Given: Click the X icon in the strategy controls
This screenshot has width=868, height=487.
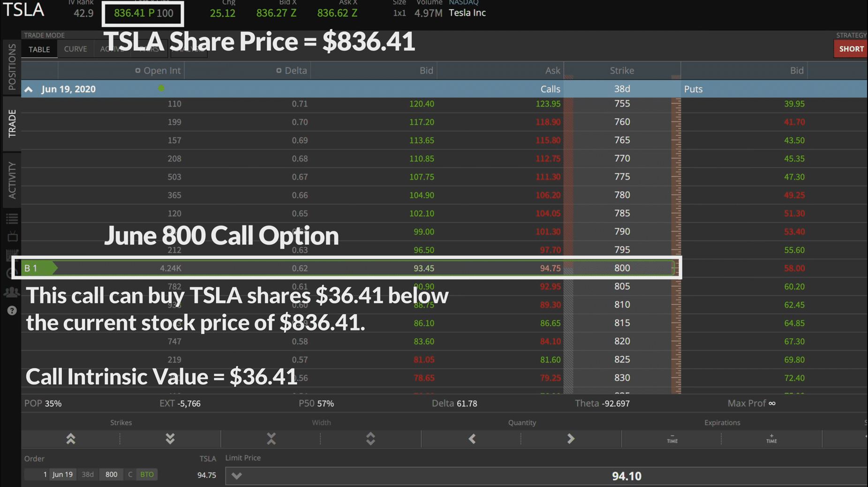Looking at the screenshot, I should (271, 439).
